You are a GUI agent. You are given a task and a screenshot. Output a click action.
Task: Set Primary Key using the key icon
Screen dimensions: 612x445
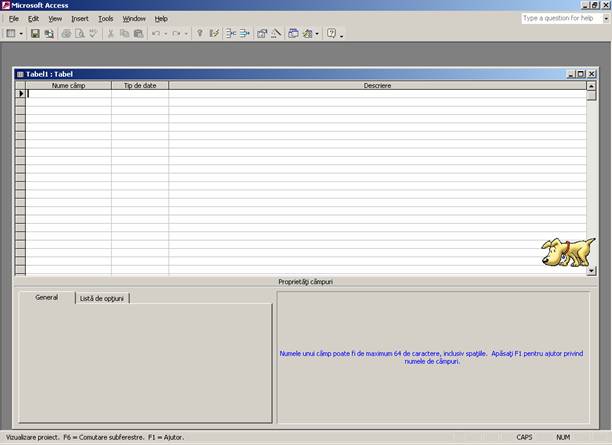[x=200, y=34]
